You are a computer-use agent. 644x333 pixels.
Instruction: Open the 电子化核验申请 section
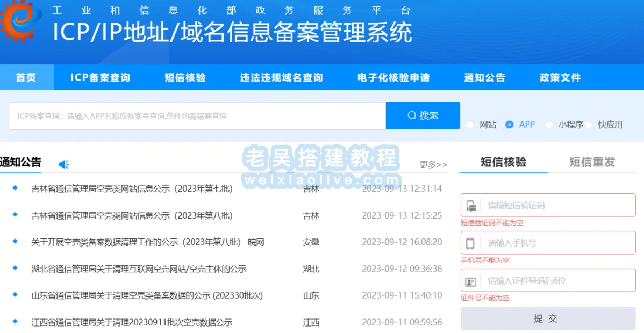click(x=395, y=77)
